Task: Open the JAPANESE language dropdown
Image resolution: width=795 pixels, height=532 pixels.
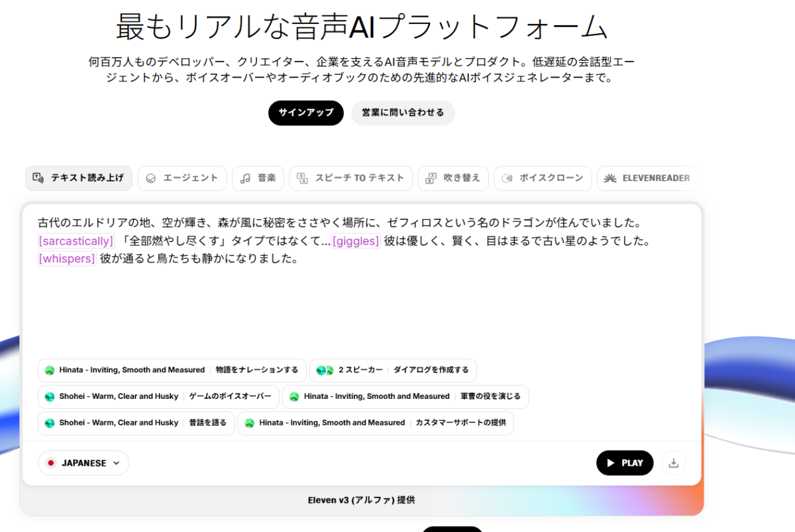Action: [83, 462]
